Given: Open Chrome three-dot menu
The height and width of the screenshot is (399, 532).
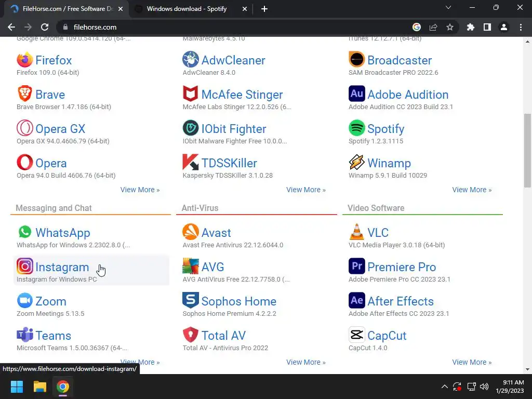Looking at the screenshot, I should coord(521,27).
